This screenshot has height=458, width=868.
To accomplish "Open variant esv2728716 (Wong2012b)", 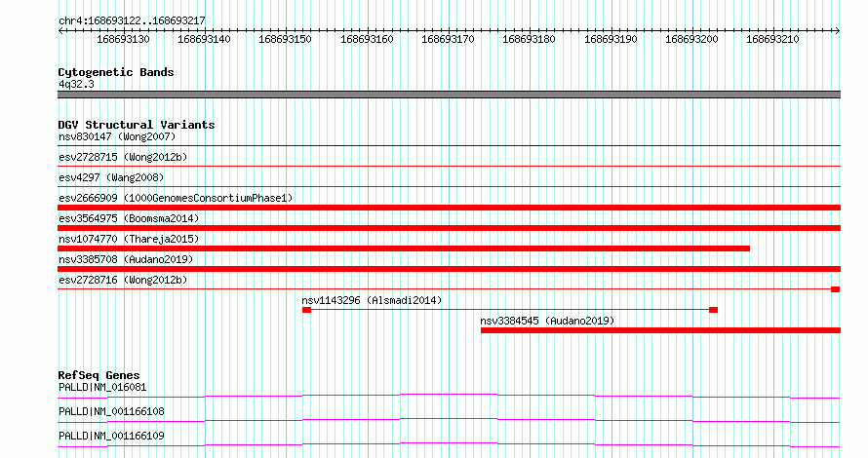I will point(123,280).
